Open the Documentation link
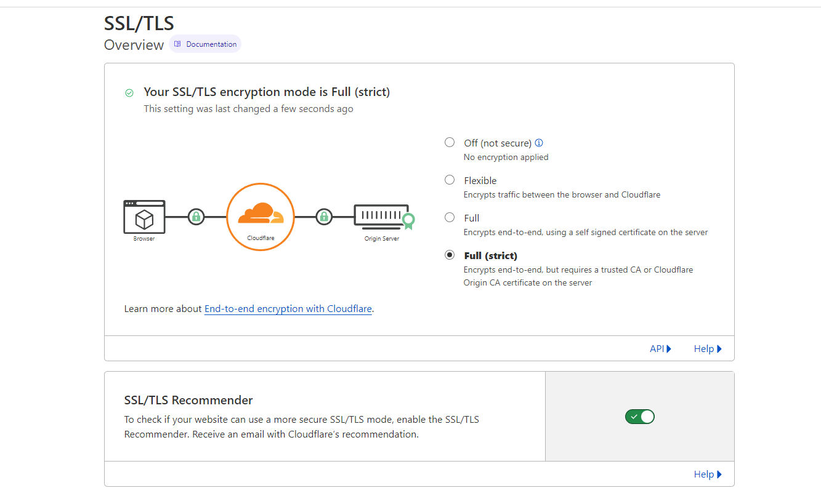The image size is (821, 504). pos(211,44)
